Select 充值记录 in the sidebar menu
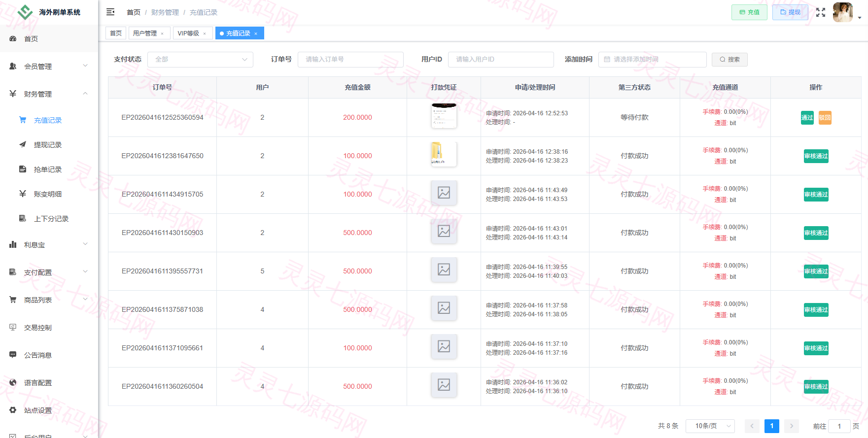 tap(48, 120)
